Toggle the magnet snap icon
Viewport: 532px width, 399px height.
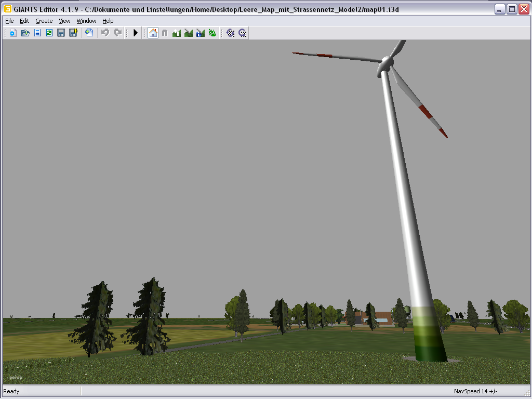click(165, 33)
